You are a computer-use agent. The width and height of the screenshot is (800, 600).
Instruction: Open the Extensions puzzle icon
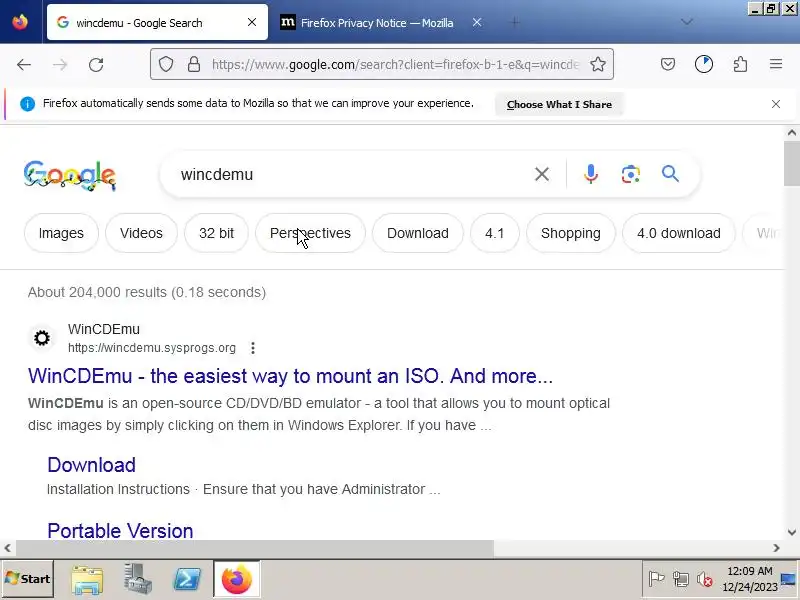[740, 64]
